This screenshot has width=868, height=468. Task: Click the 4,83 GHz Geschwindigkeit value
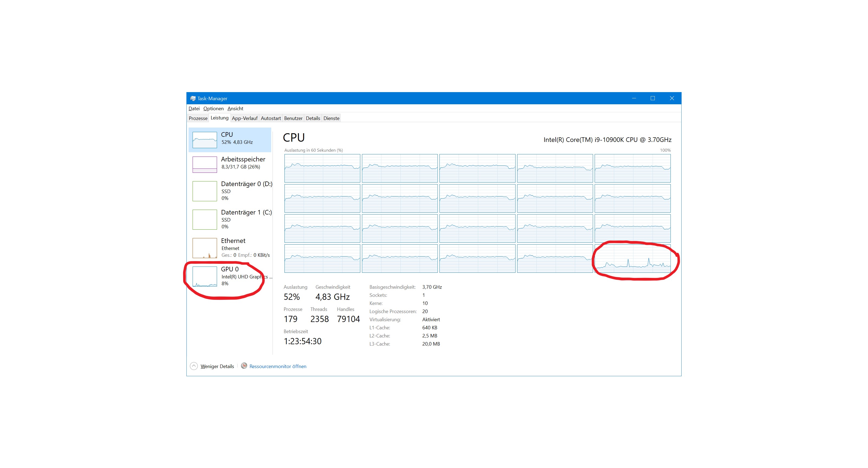pyautogui.click(x=332, y=297)
